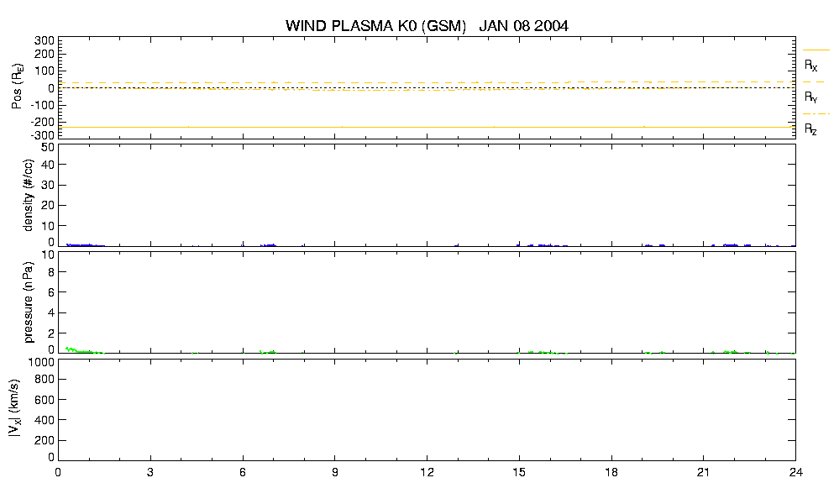Click the Ry legend label
This screenshot has width=834, height=504.
(x=810, y=97)
